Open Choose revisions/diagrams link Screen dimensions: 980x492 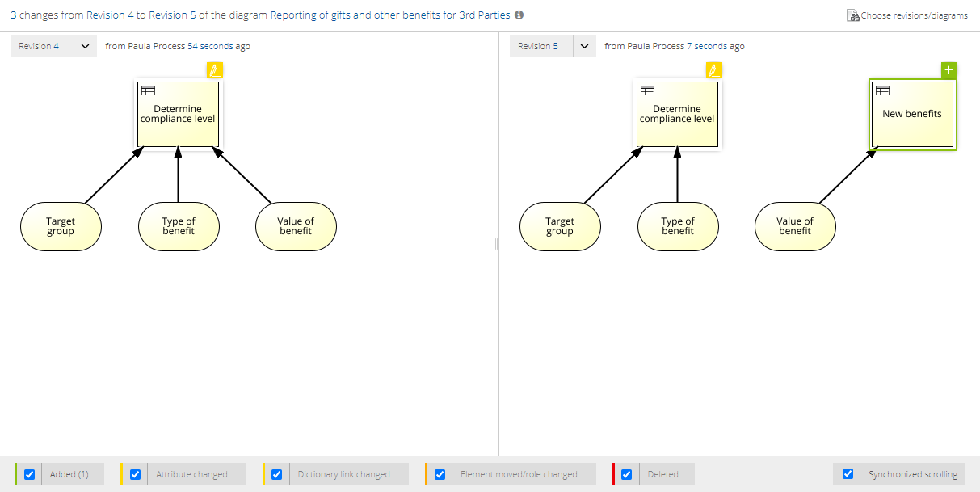[914, 15]
